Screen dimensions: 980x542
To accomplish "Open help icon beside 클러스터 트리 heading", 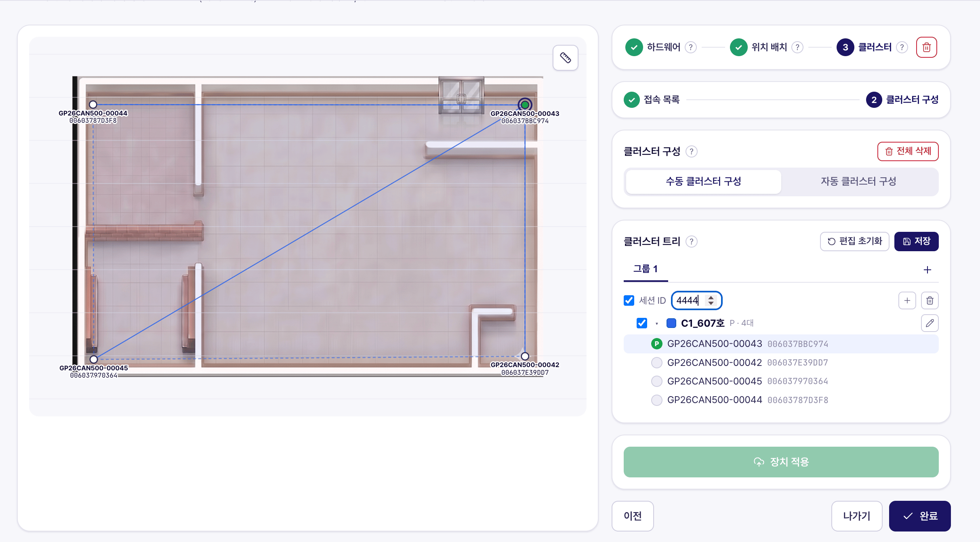I will (692, 242).
